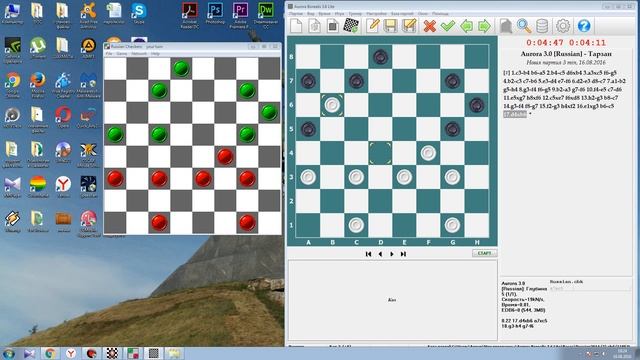
Task: Open the Acrobat Reader DC desktop shortcut
Action: [189, 15]
